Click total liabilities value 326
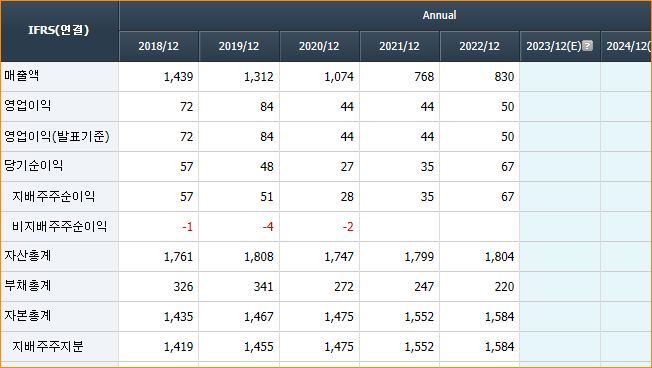Image resolution: width=652 pixels, height=368 pixels. pyautogui.click(x=183, y=286)
